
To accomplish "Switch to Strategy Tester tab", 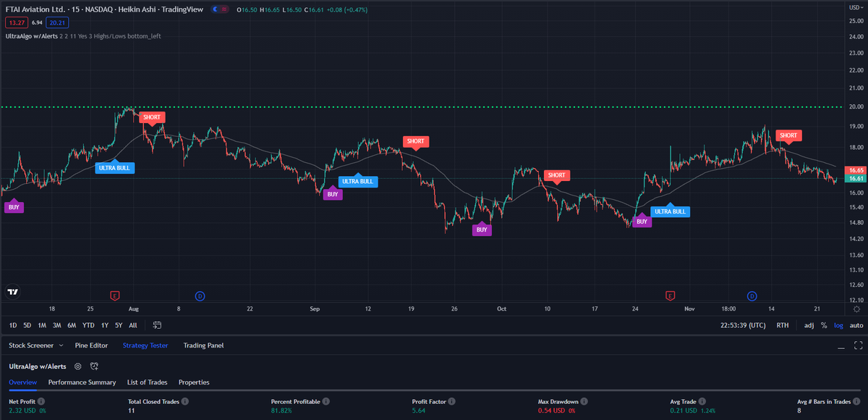I will [x=145, y=345].
